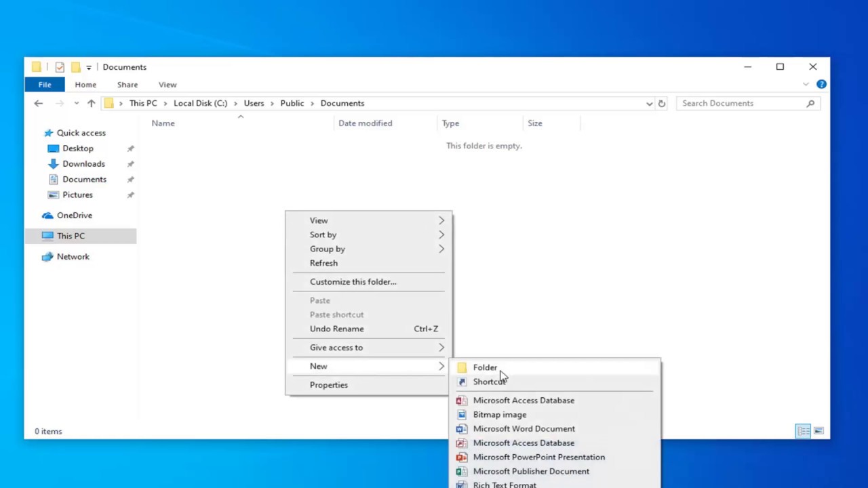The width and height of the screenshot is (868, 488).
Task: Choose Bitmap image in New submenu
Action: click(x=555, y=415)
